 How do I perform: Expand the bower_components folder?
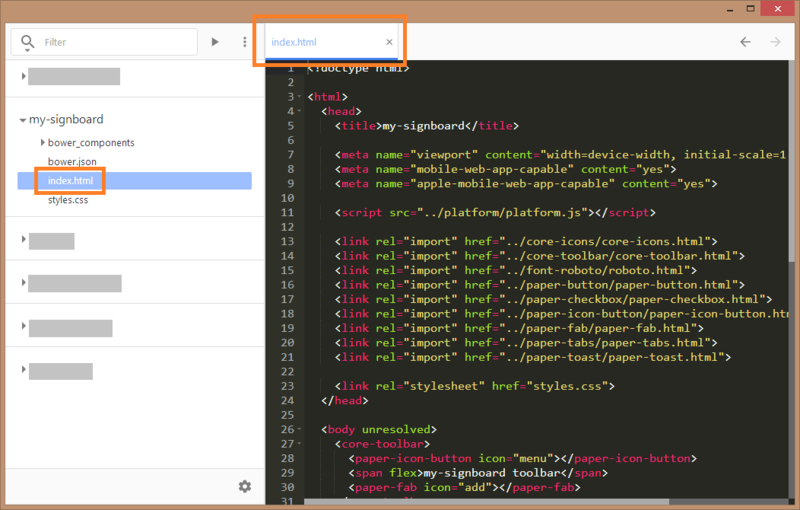[43, 142]
